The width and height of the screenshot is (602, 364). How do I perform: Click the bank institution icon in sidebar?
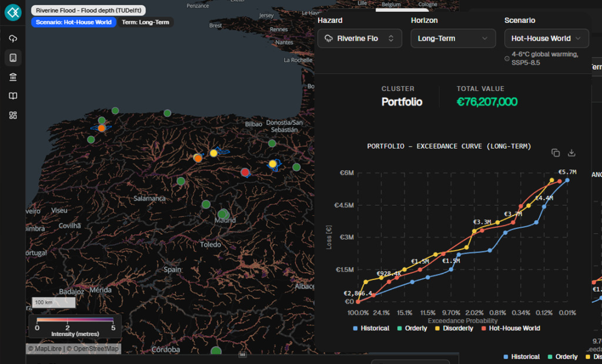[x=13, y=77]
